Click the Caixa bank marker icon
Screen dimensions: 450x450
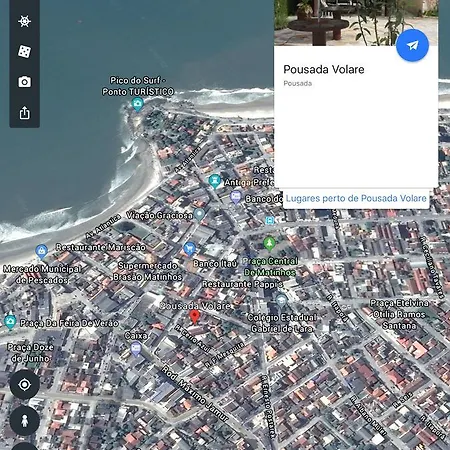(136, 349)
